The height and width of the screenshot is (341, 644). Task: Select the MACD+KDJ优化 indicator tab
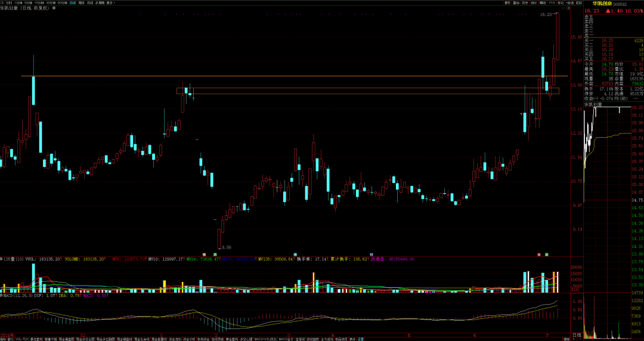point(265,339)
